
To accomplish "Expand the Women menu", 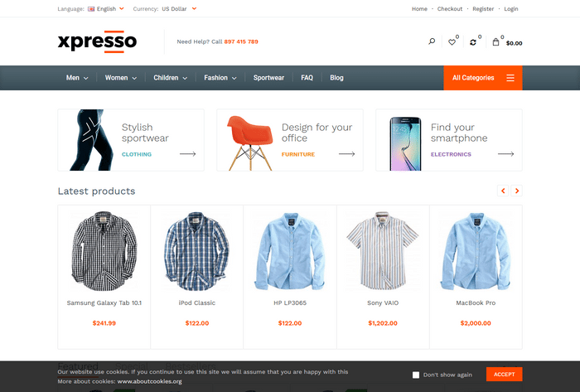I will [121, 78].
